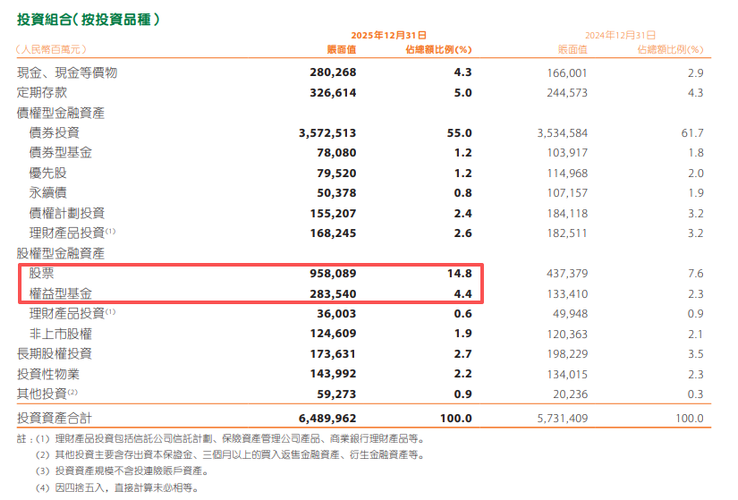This screenshot has width=738, height=500.
Task: Select the 2024年12月31日 column header
Action: click(620, 35)
